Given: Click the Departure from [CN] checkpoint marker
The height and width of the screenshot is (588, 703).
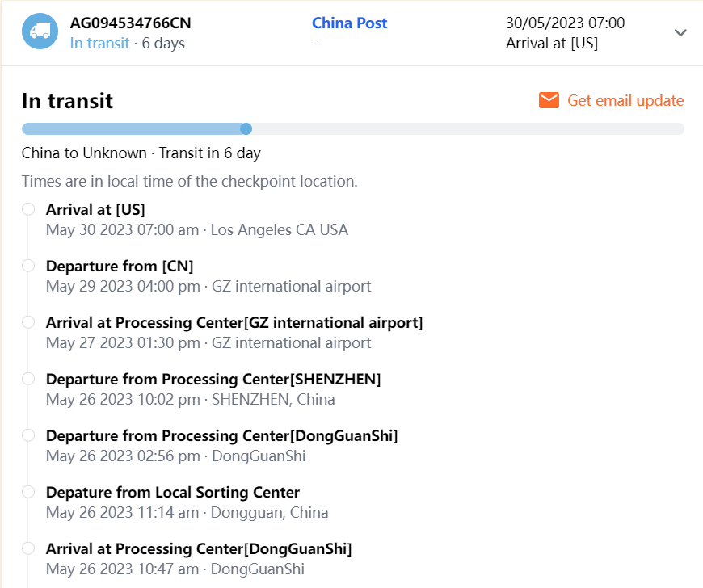Looking at the screenshot, I should (x=28, y=266).
